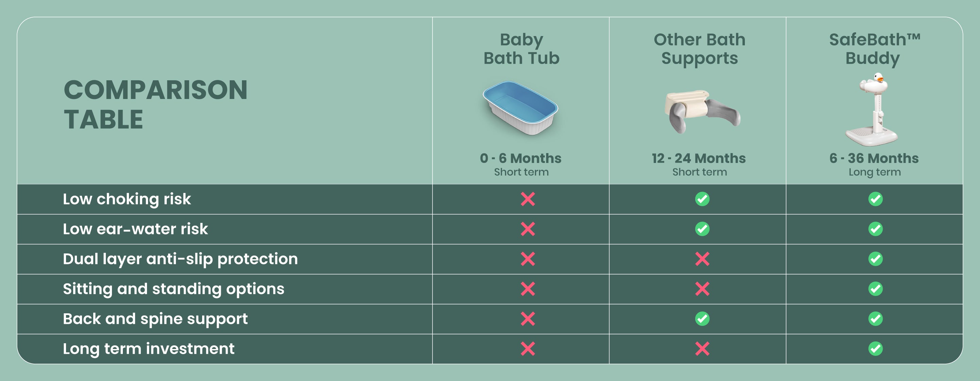Select the Low choking risk row label
This screenshot has height=381, width=980.
click(127, 199)
